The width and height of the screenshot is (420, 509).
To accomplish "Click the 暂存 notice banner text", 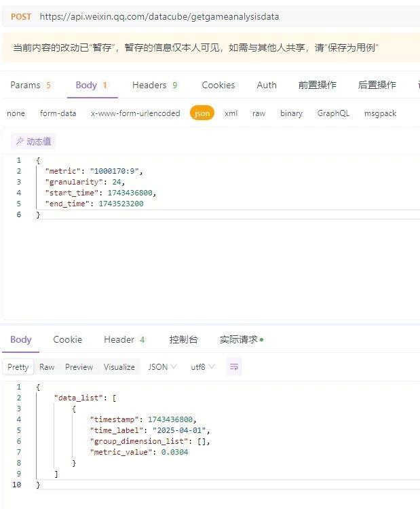I will pos(195,48).
